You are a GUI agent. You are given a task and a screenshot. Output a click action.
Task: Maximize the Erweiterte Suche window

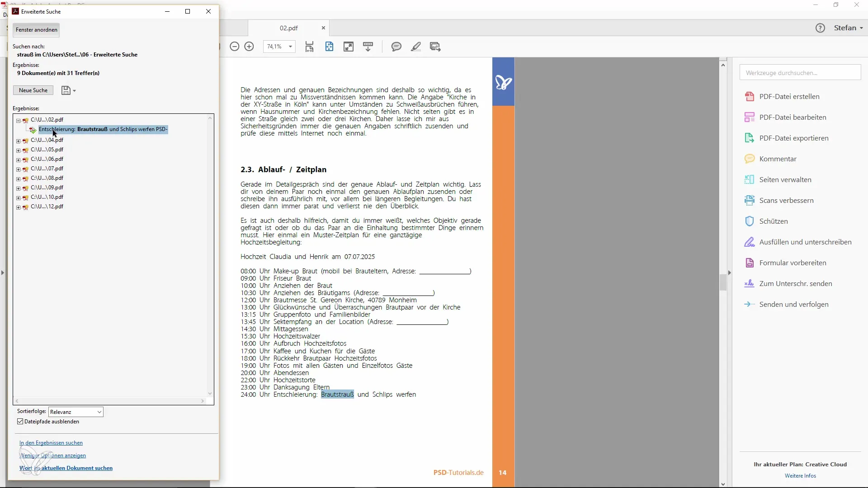[x=188, y=11]
